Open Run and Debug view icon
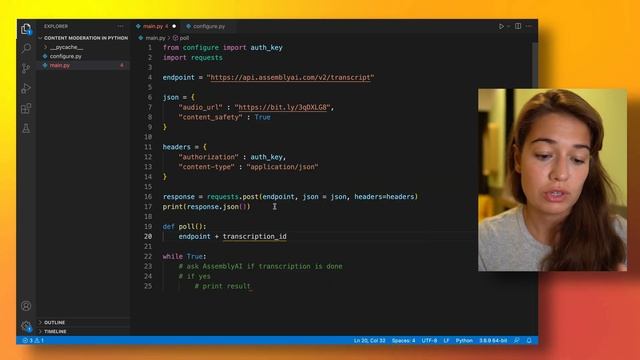The width and height of the screenshot is (640, 360). [x=26, y=88]
